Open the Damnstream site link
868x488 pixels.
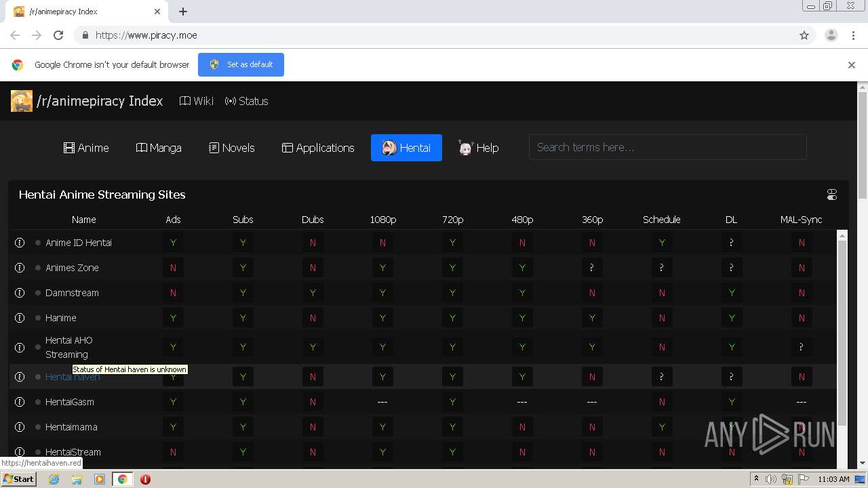click(x=72, y=293)
